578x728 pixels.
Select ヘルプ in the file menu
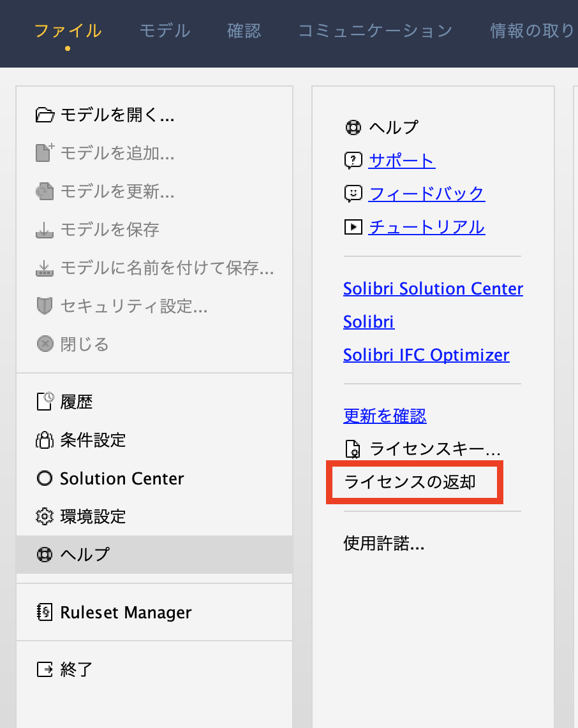pos(154,555)
